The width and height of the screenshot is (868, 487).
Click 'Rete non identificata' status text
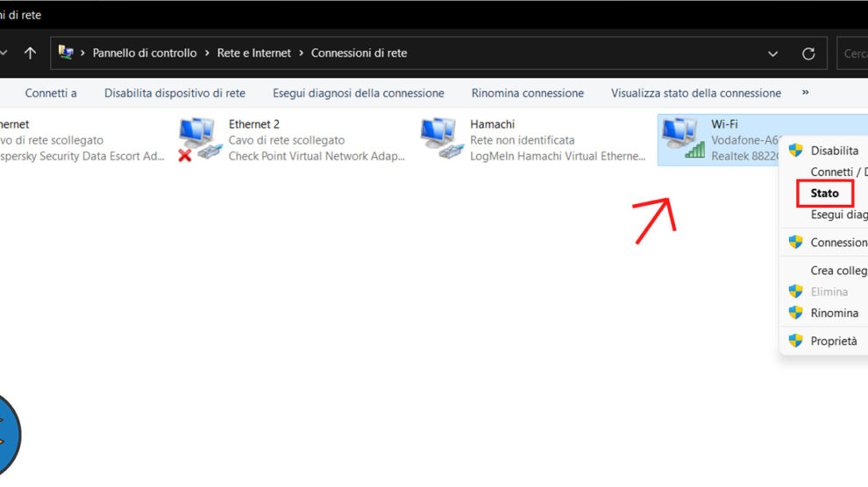click(x=522, y=140)
